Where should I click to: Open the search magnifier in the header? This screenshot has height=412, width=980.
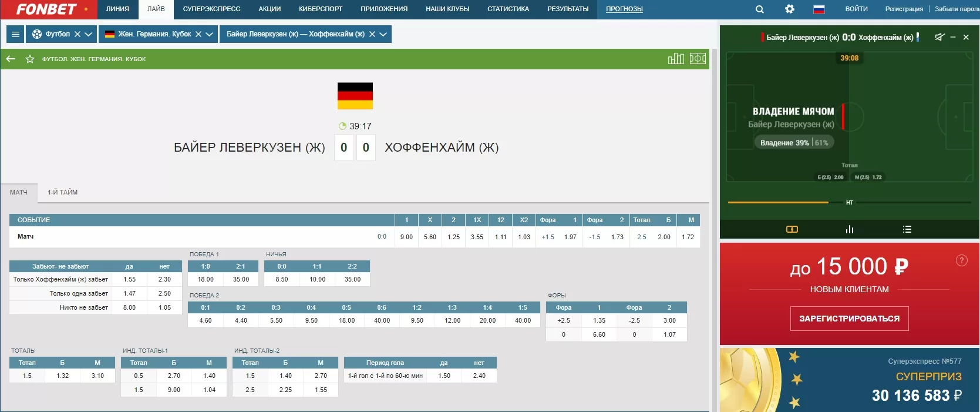[759, 9]
